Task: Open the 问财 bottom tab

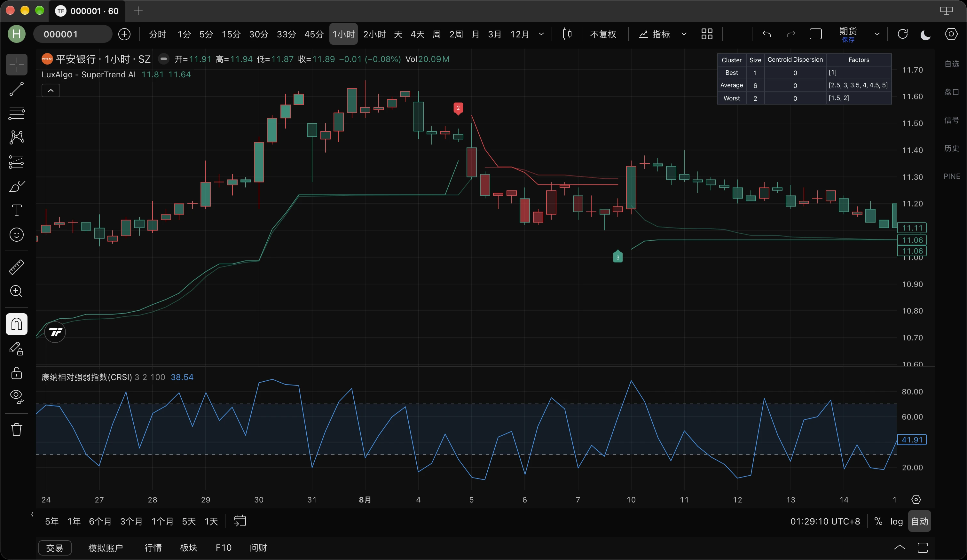Action: tap(258, 548)
